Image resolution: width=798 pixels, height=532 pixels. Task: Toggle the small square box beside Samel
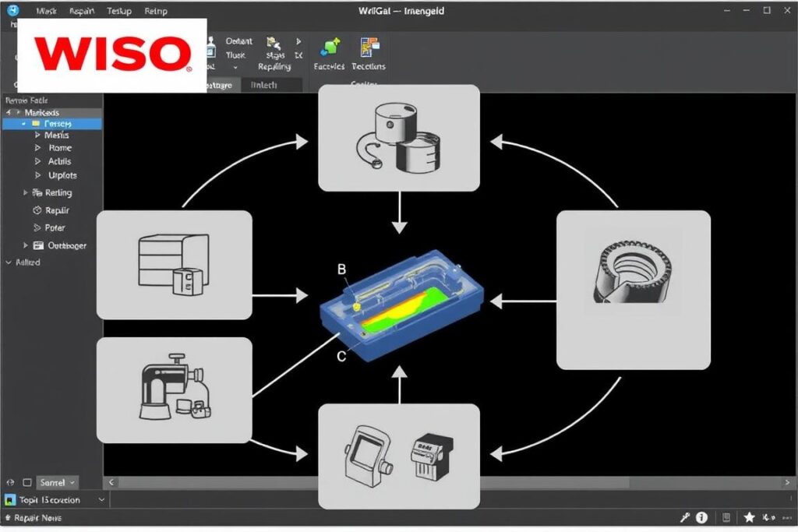click(27, 483)
